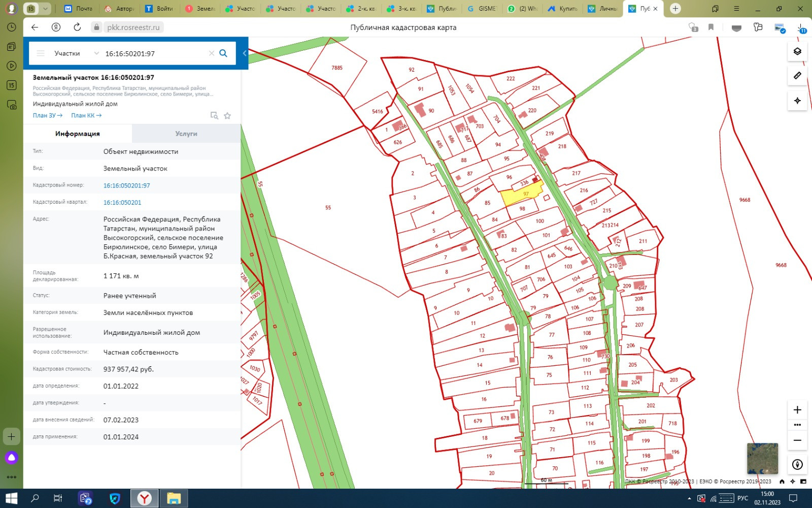Zoom in on the cadastral map
The image size is (812, 508).
click(797, 410)
